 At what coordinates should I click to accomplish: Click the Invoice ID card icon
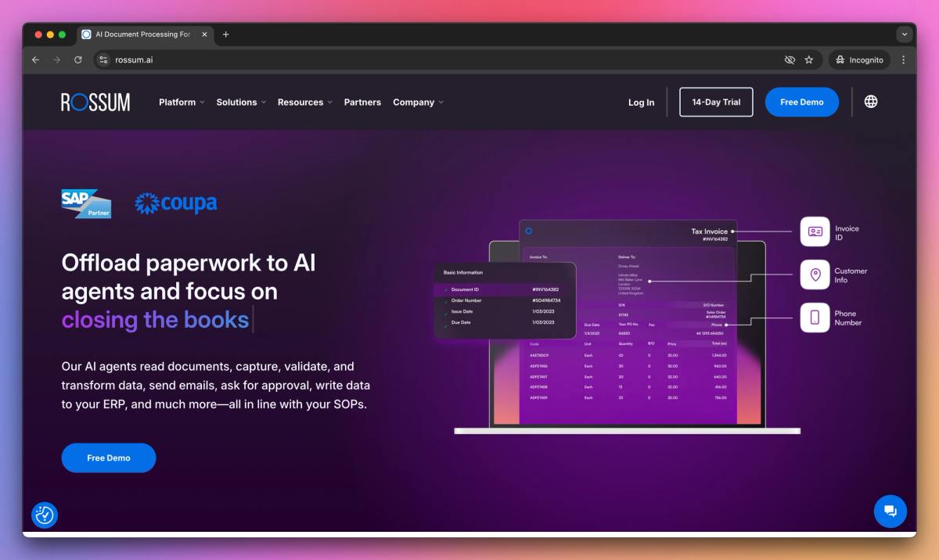point(815,232)
